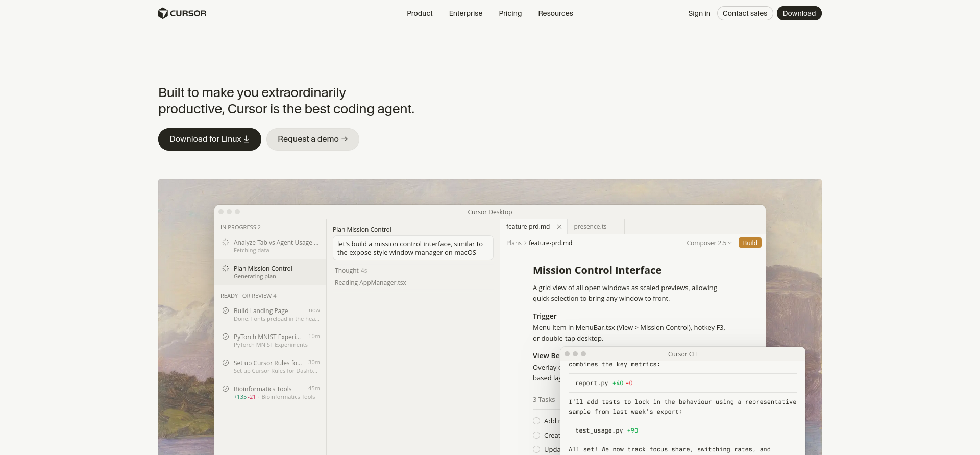Open the Composer 2.5 model dropdown
The height and width of the screenshot is (455, 980).
[709, 243]
